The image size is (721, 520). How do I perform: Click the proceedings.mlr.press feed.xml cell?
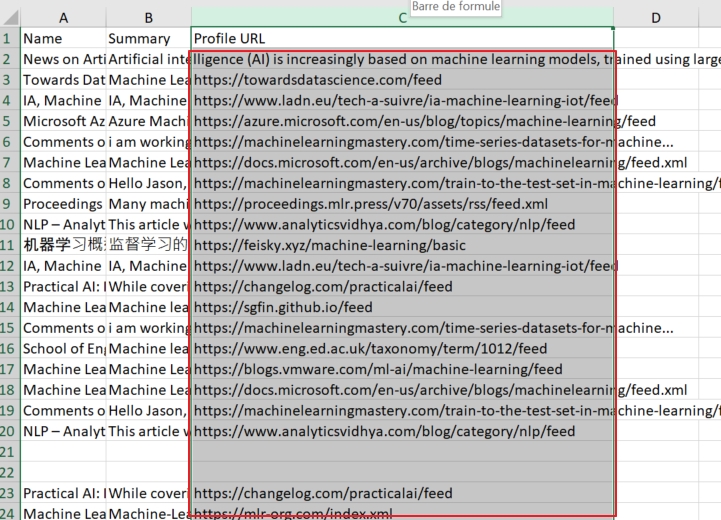[x=402, y=204]
